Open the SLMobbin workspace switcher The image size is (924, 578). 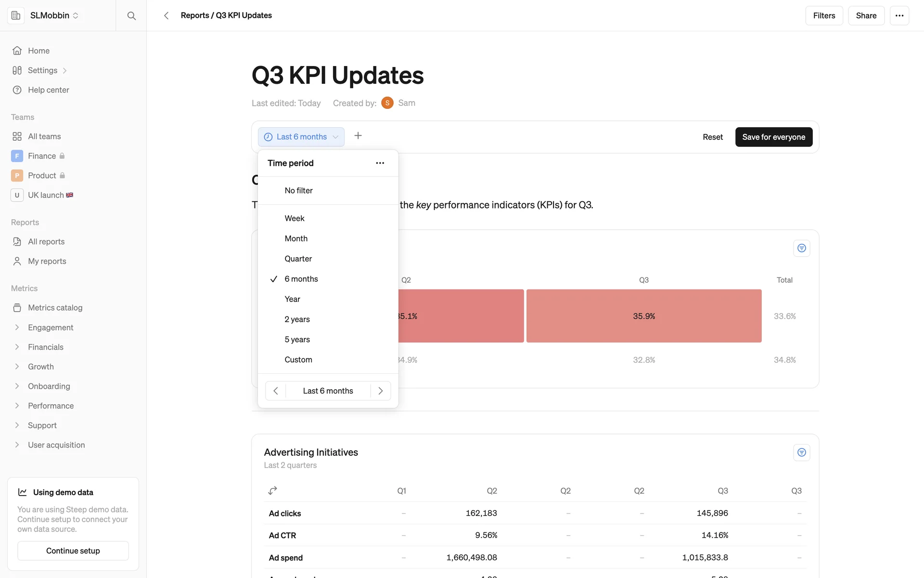pyautogui.click(x=54, y=15)
